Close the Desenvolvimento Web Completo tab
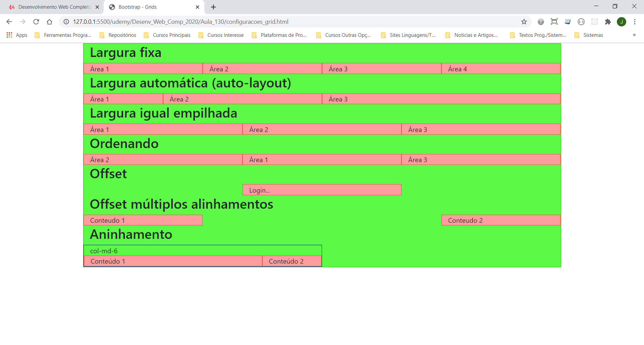Image resolution: width=644 pixels, height=345 pixels. tap(97, 7)
